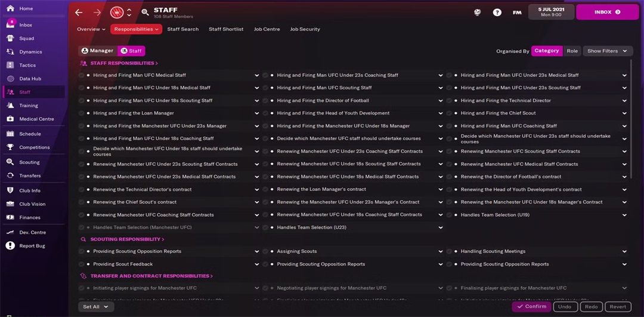Switch to Manager responsibilities toggle
This screenshot has width=644, height=317.
97,51
